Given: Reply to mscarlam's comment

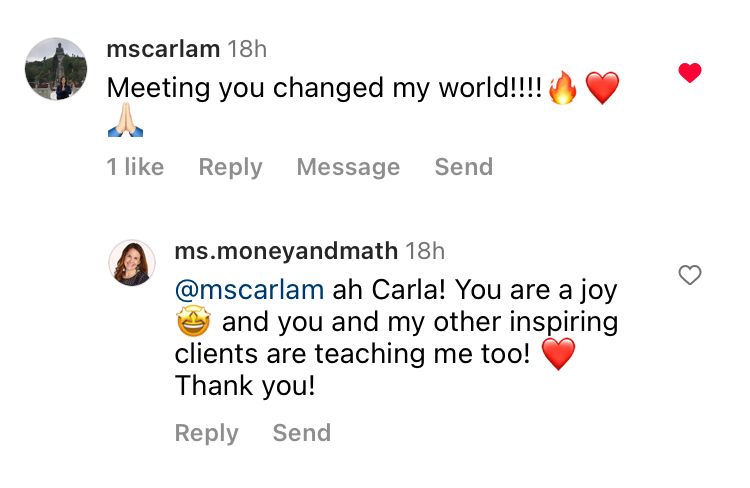Looking at the screenshot, I should (231, 167).
